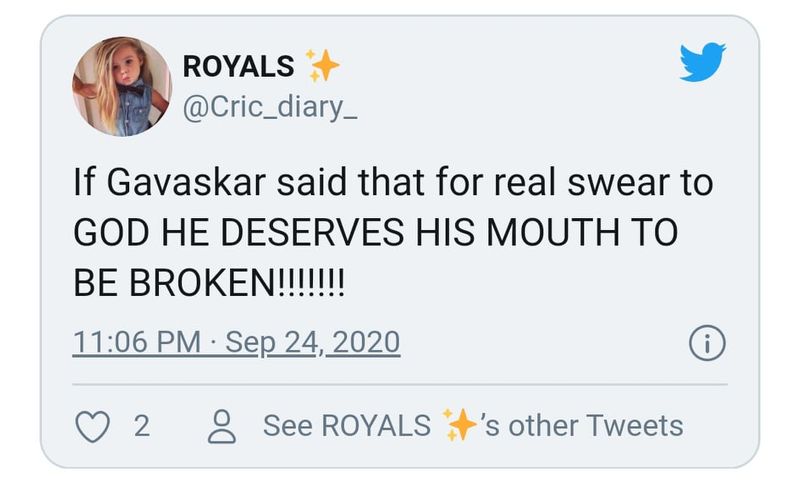Click the sparkle emoji beside ROYALS name

(x=322, y=65)
